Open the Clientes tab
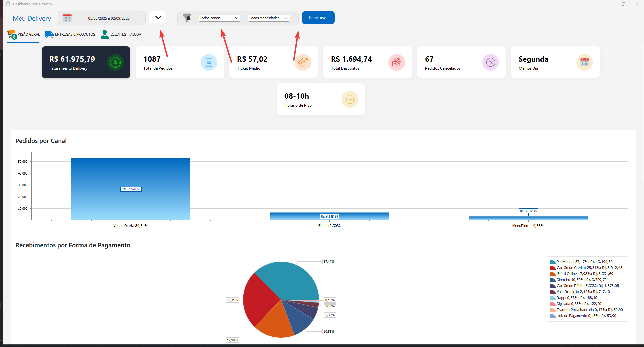Image resolution: width=644 pixels, height=347 pixels. pos(114,34)
